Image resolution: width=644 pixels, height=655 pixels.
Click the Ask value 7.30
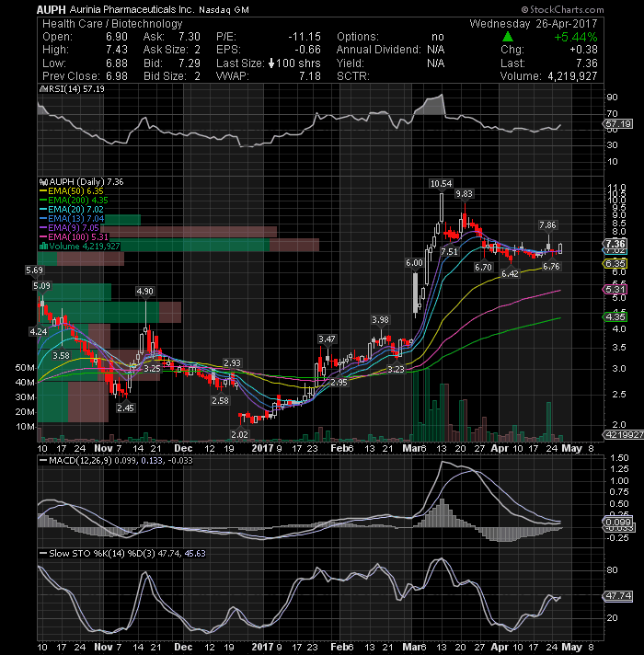190,37
